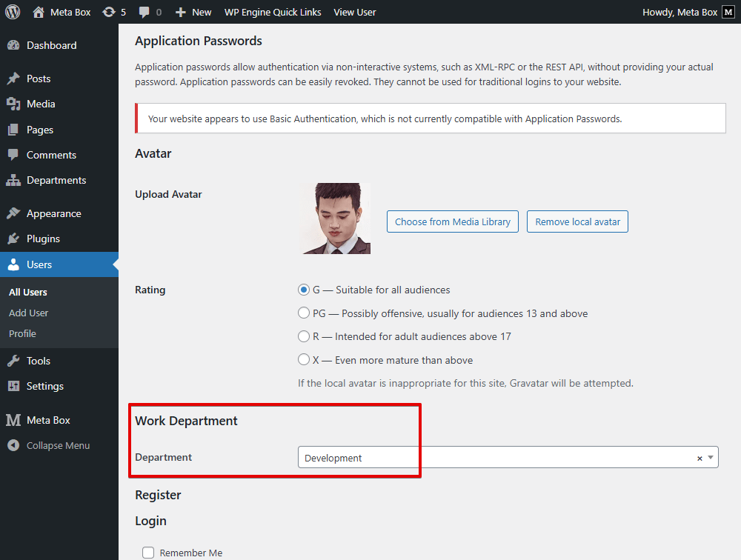Click the WordPress logo icon
The height and width of the screenshot is (560, 741).
pos(13,12)
